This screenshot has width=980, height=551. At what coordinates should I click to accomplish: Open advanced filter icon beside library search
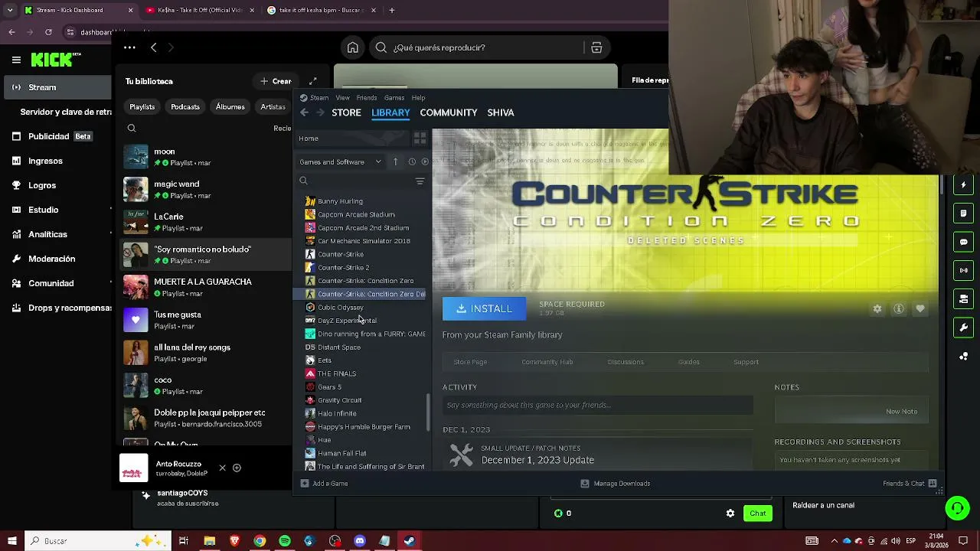(420, 181)
